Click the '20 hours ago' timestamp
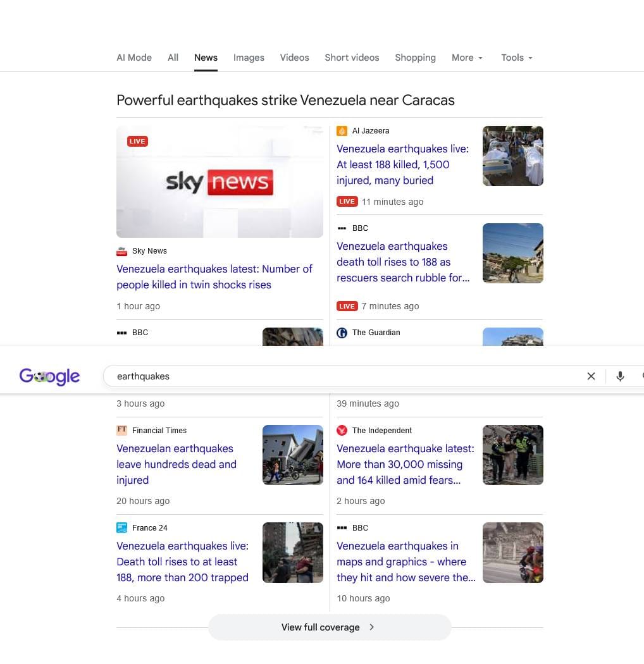 (x=143, y=501)
